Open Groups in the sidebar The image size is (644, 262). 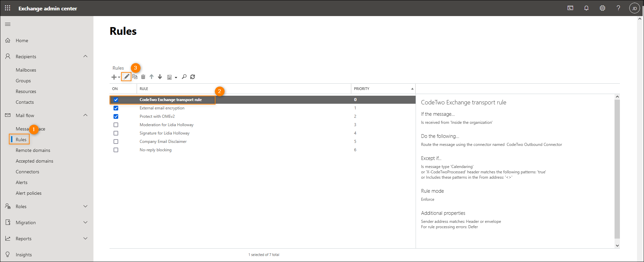pyautogui.click(x=23, y=81)
